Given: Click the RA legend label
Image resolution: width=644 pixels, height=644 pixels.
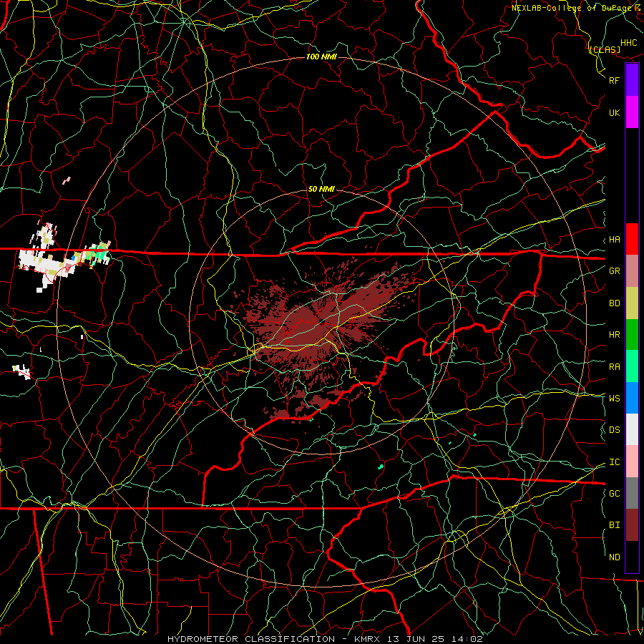Looking at the screenshot, I should coord(614,367).
